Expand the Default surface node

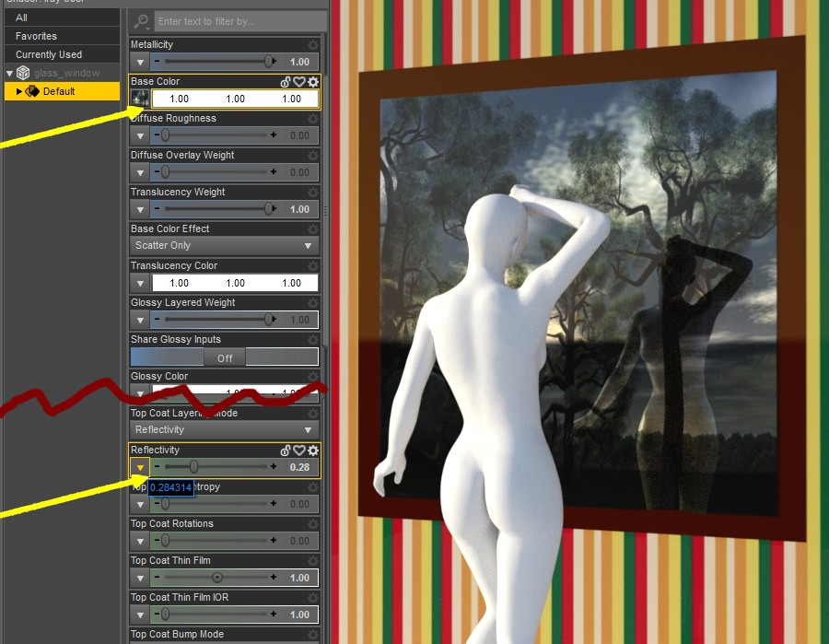pyautogui.click(x=19, y=91)
